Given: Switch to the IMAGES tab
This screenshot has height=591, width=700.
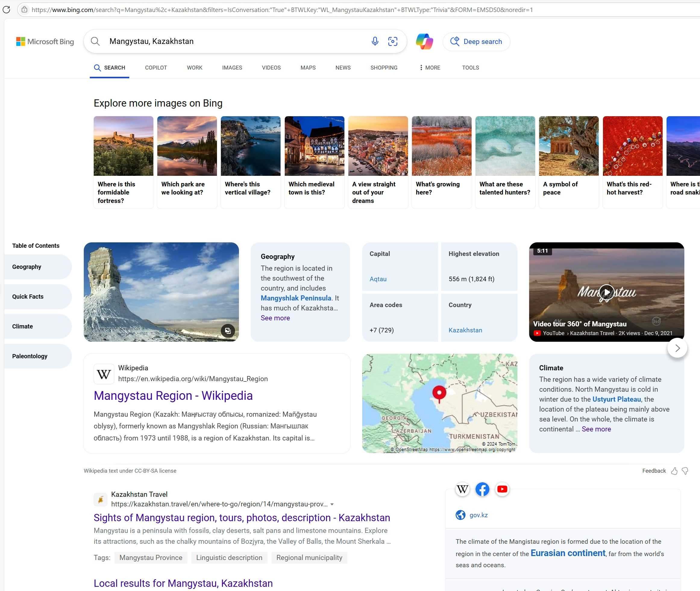Looking at the screenshot, I should point(232,68).
